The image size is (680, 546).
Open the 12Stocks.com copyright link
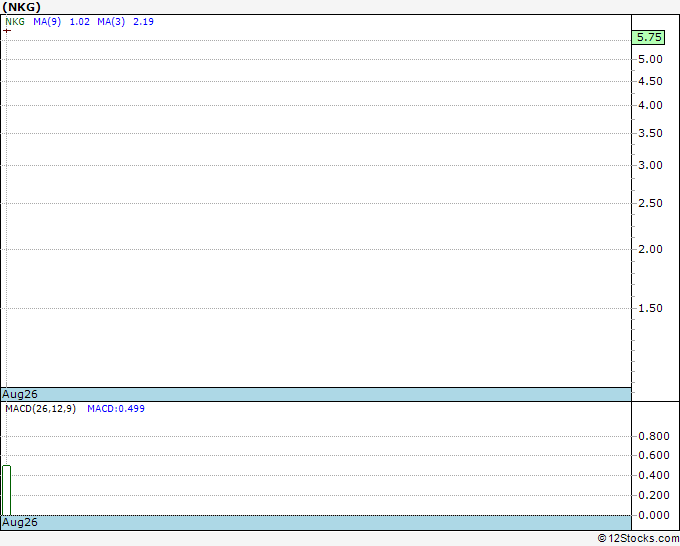click(638, 538)
